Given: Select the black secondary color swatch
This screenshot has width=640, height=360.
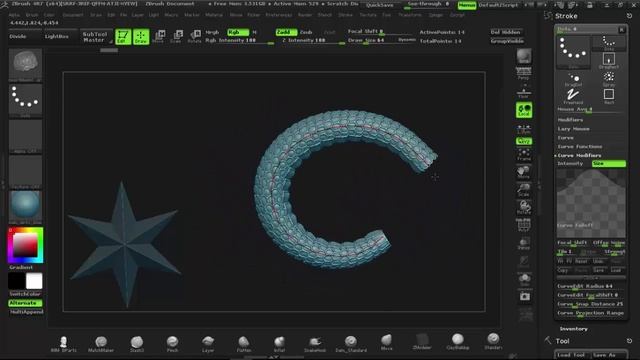Looking at the screenshot, I should coord(16,281).
